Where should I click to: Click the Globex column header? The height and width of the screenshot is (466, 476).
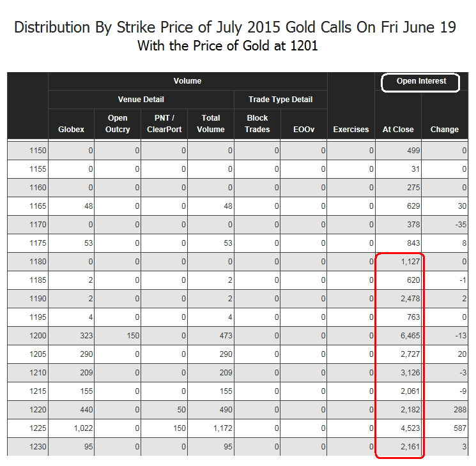coord(71,129)
